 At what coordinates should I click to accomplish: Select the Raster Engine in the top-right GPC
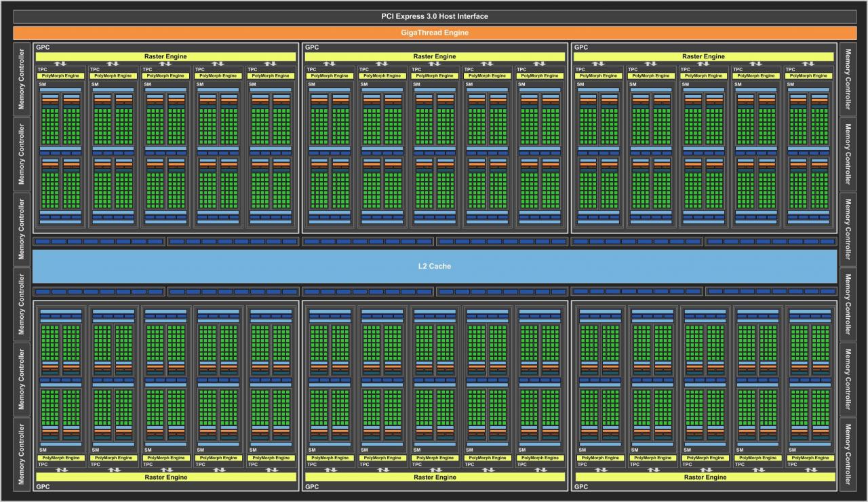coord(704,56)
